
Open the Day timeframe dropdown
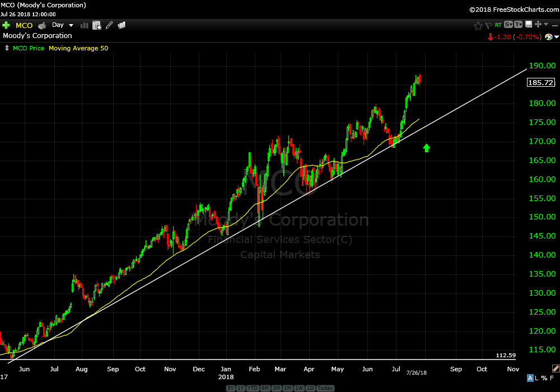(x=62, y=25)
